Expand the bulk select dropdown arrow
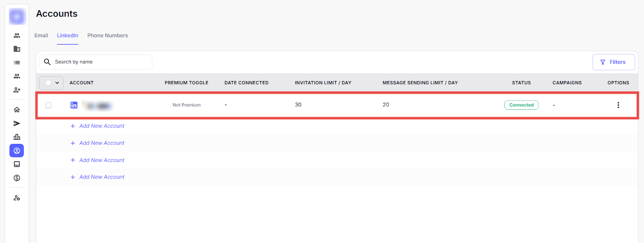This screenshot has height=243, width=644. coord(57,83)
